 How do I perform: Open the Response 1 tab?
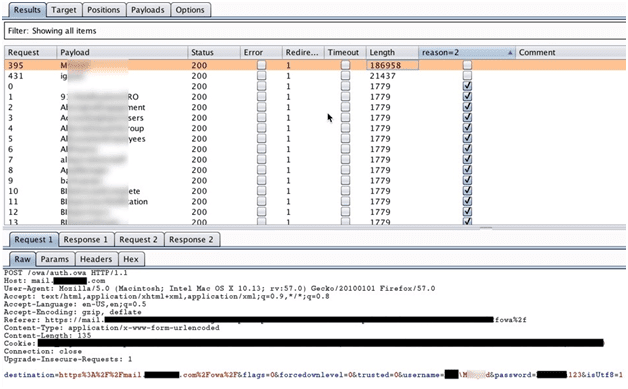tap(86, 240)
